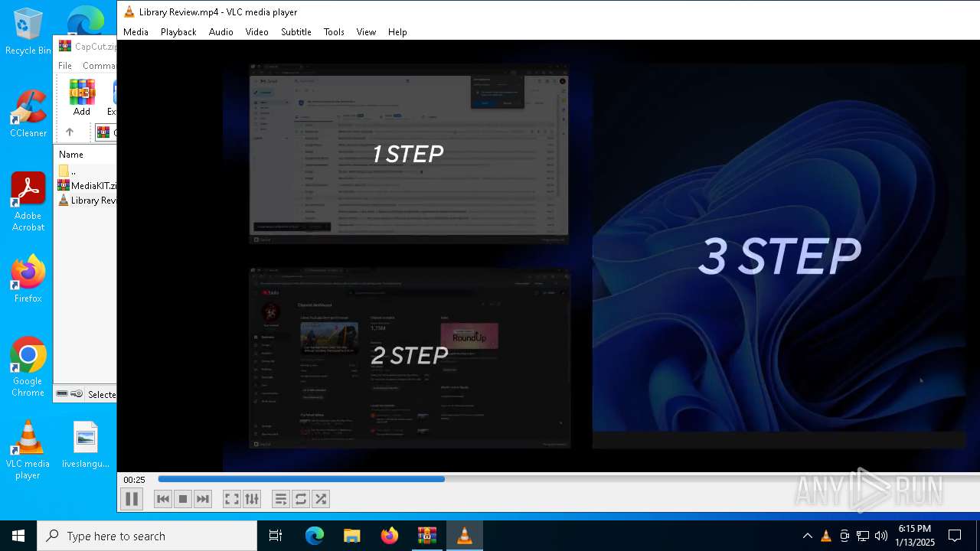This screenshot has width=980, height=551.
Task: Open the Subtitle menu
Action: point(296,32)
